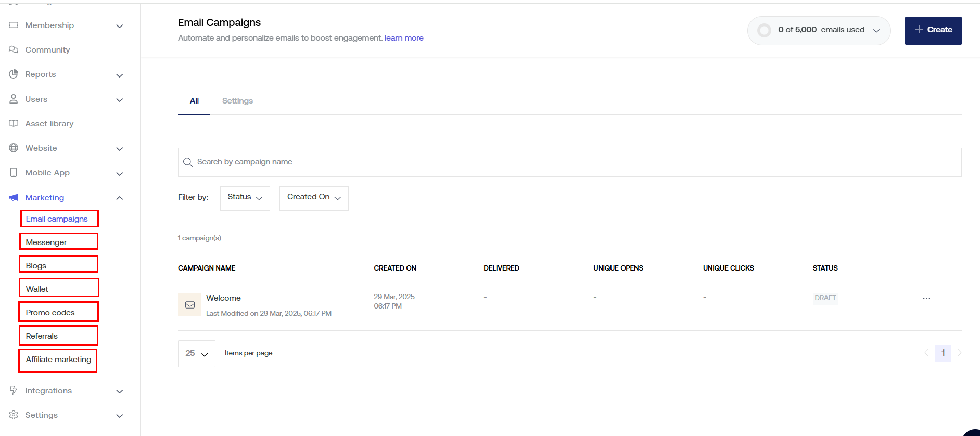Expand the Membership sidebar section
This screenshot has height=436, width=980.
[x=120, y=26]
